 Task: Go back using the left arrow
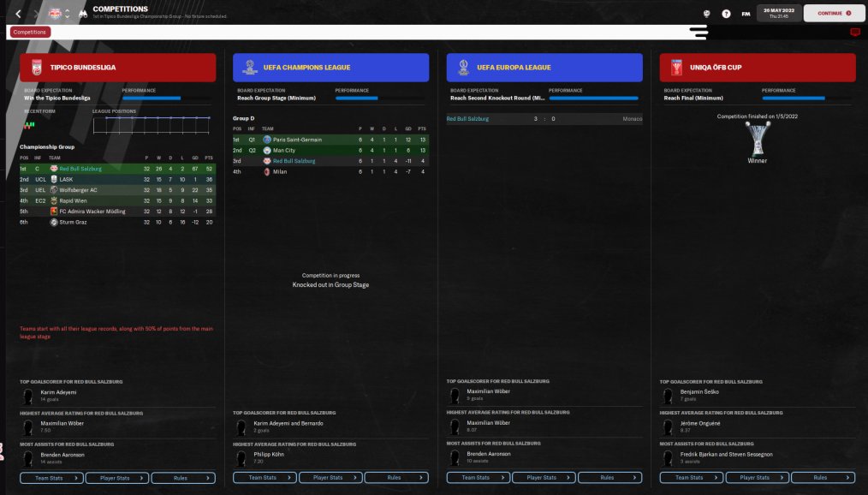tap(18, 14)
